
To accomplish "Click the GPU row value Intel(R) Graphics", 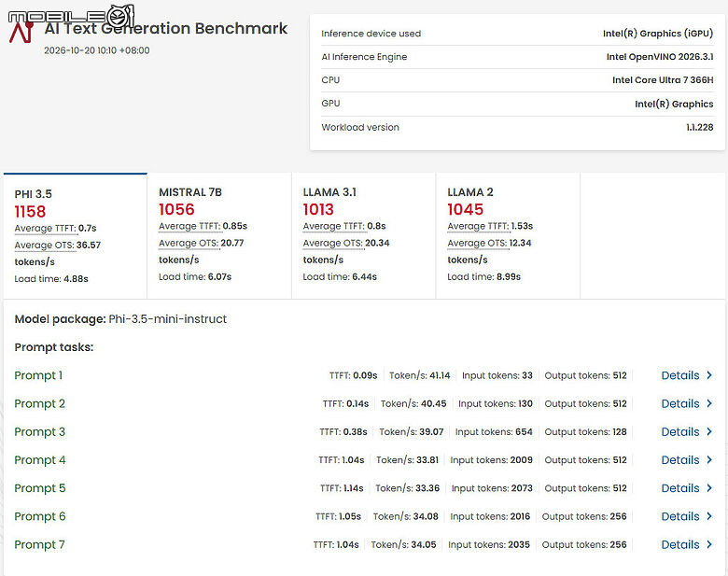I will [674, 104].
